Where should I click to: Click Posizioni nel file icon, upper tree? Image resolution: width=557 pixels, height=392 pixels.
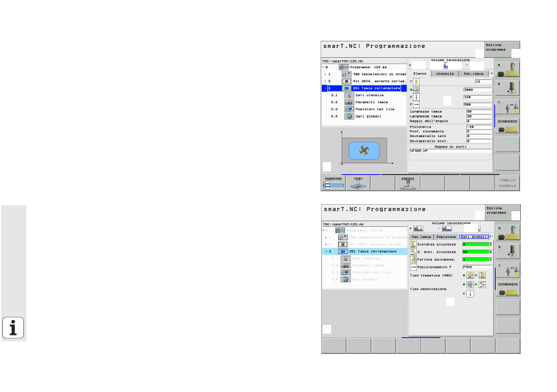[349, 109]
